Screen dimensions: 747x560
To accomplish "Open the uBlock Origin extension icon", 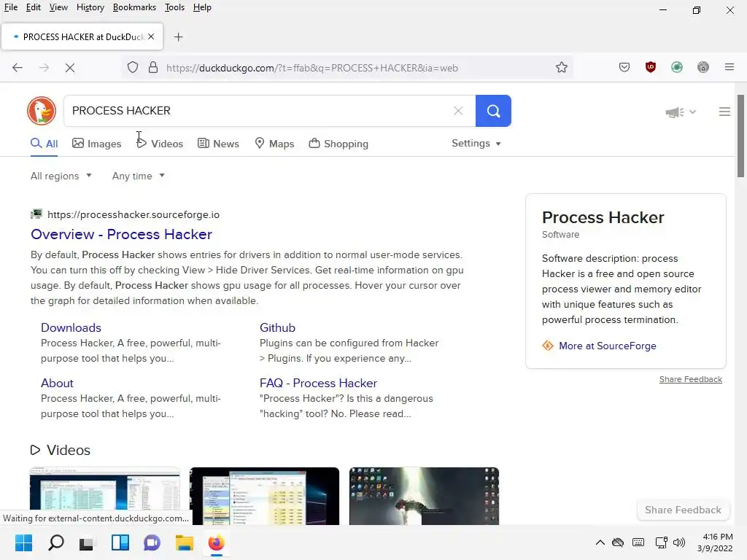I will click(650, 68).
